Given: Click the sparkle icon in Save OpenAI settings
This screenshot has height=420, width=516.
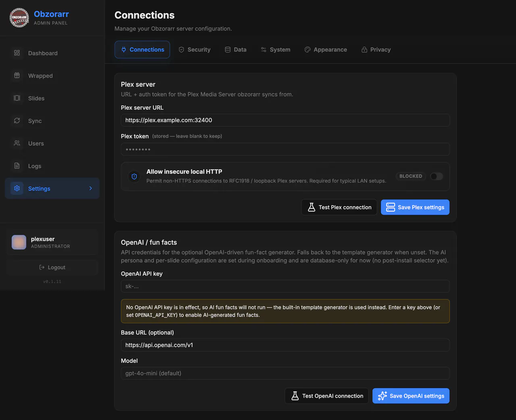Looking at the screenshot, I should [382, 396].
